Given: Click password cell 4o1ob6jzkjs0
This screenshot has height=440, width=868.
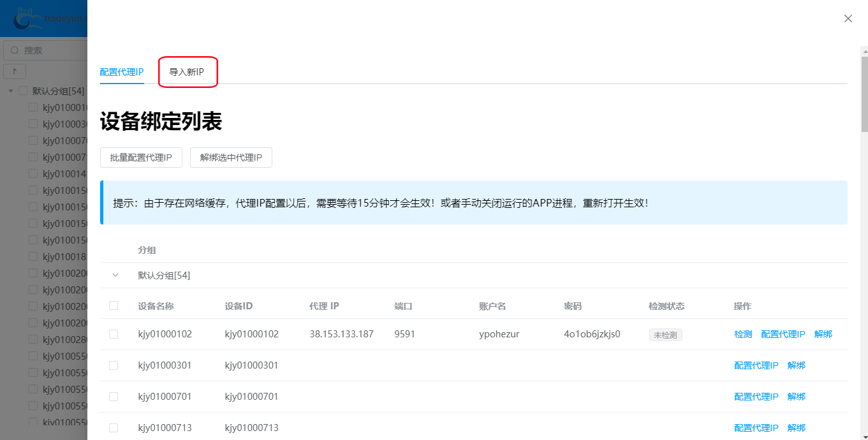Looking at the screenshot, I should click(592, 334).
